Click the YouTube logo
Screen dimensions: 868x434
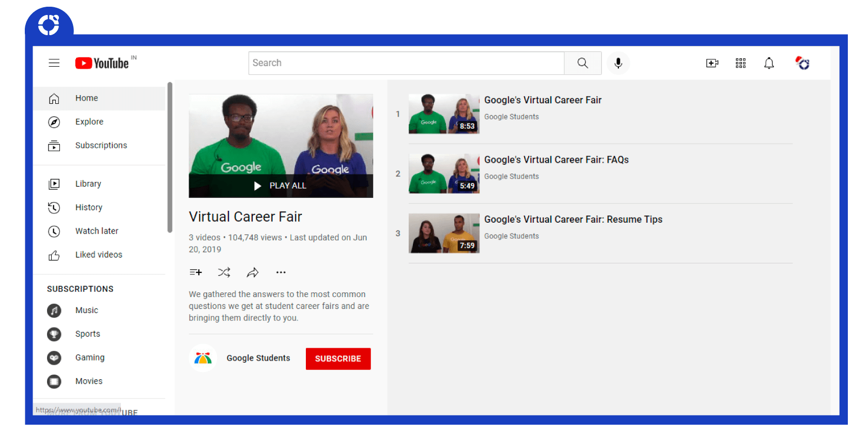102,63
